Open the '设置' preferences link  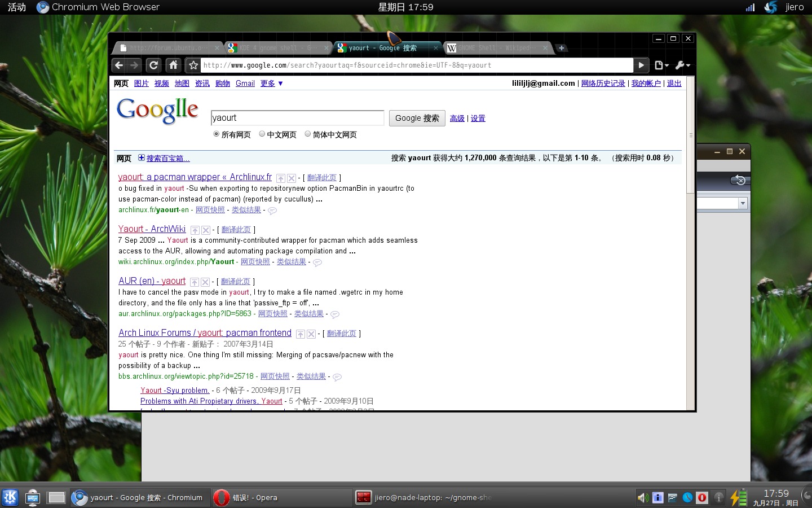478,119
